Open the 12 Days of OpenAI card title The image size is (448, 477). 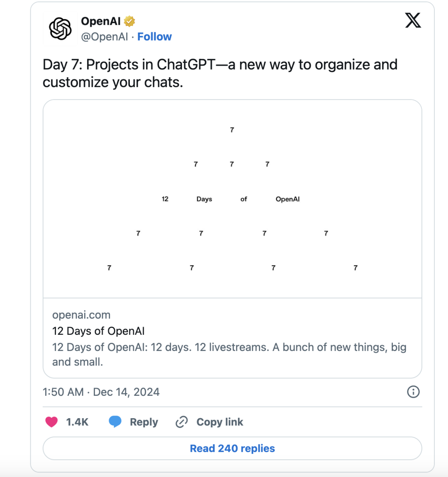[98, 331]
